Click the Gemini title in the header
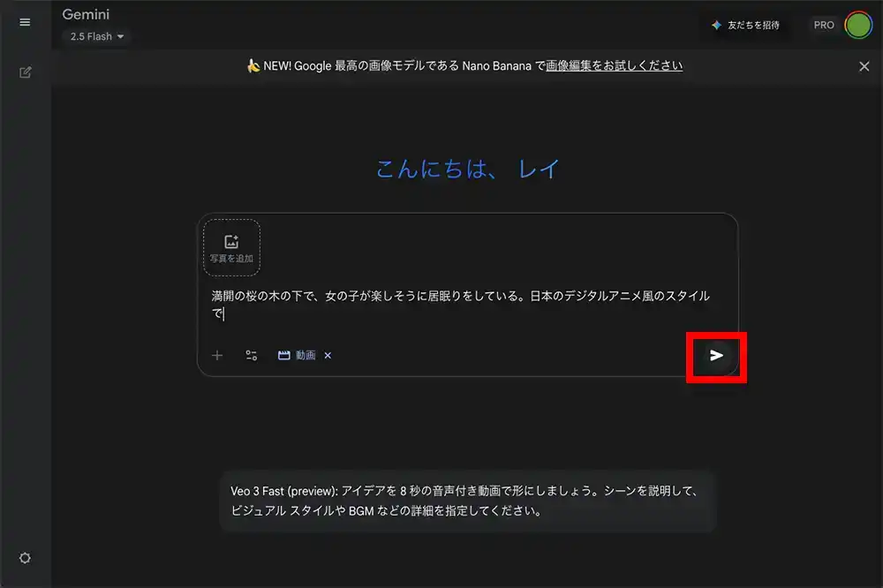 tap(86, 14)
